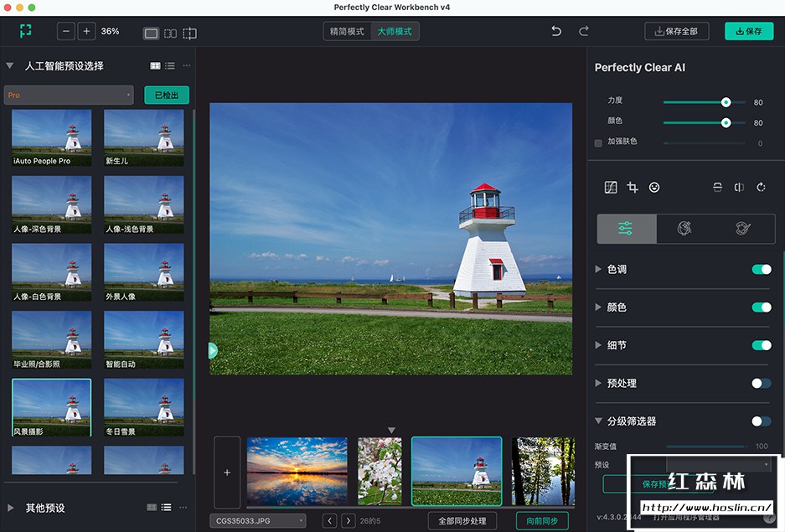The image size is (785, 532).
Task: Enable the 预处理 toggle switch
Action: (x=761, y=383)
